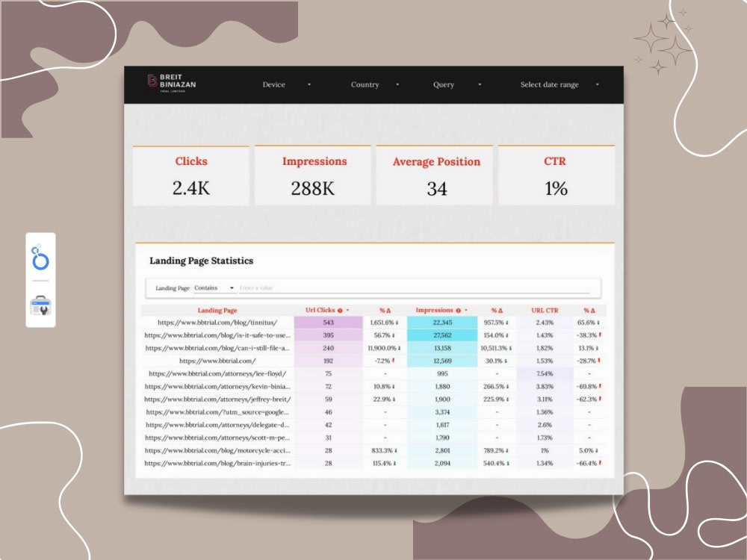Screen dimensions: 747x560
Task: Open the Country filter dropdown
Action: [x=375, y=85]
